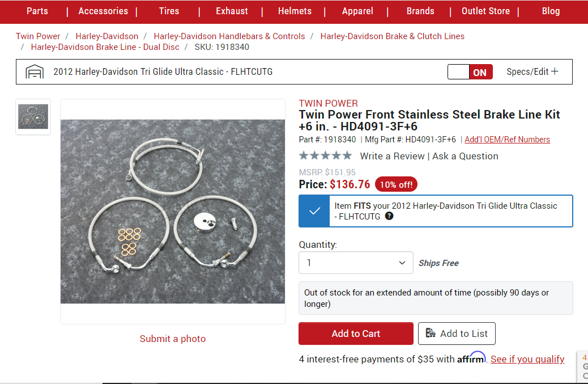Image resolution: width=588 pixels, height=384 pixels.
Task: Click the plus icon next to Specs/Edit
Action: (x=555, y=71)
